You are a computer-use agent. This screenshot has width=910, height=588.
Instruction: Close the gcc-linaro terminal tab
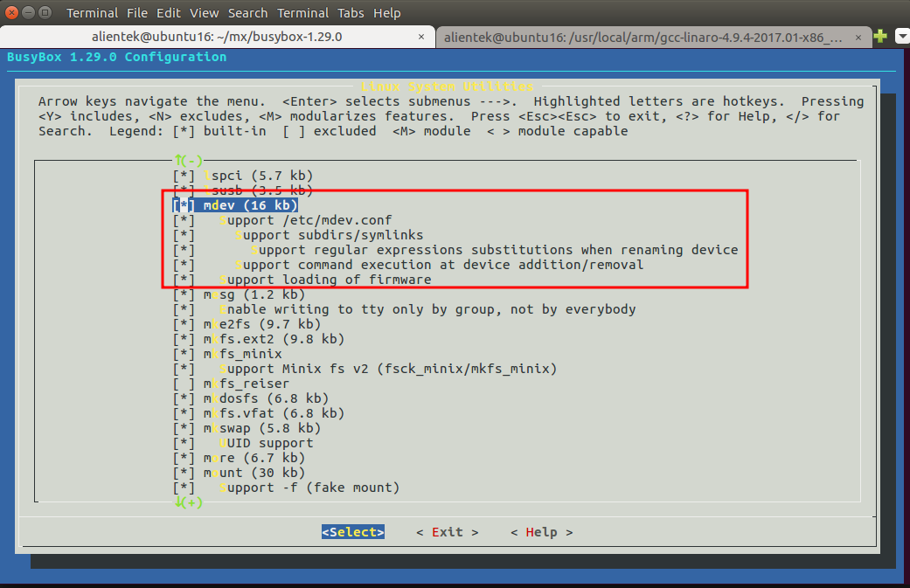coord(858,37)
